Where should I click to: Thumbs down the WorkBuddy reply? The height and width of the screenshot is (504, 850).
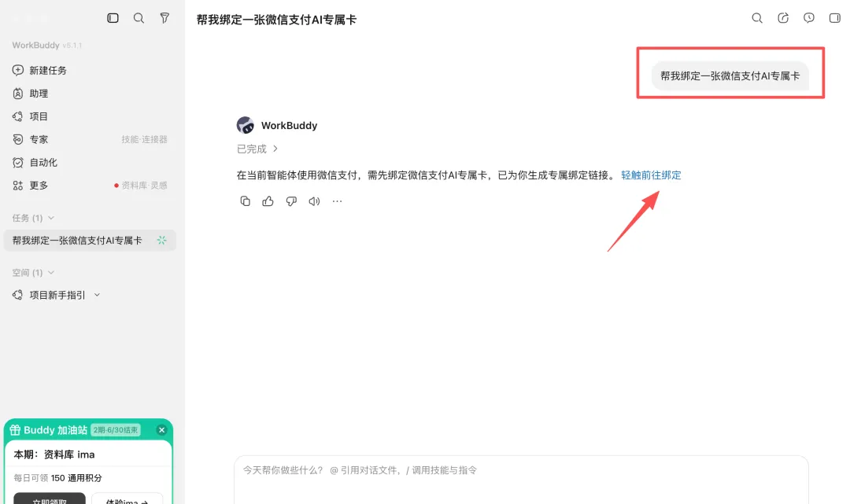click(291, 201)
